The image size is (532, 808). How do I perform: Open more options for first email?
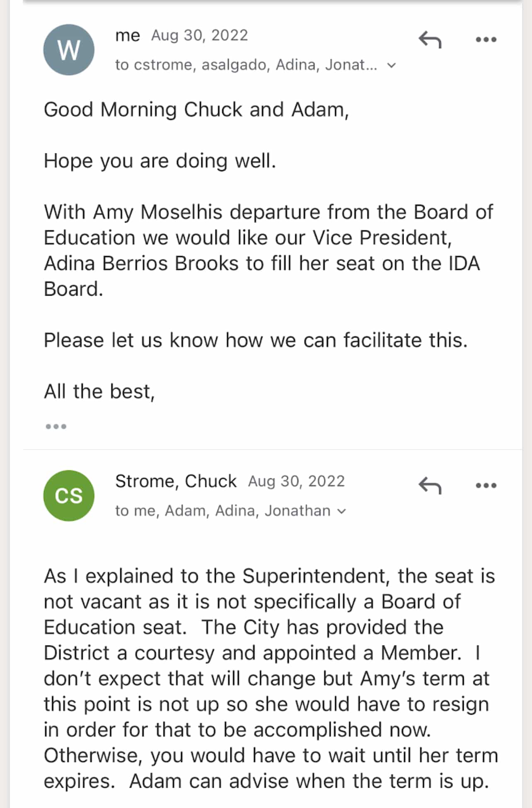(486, 40)
